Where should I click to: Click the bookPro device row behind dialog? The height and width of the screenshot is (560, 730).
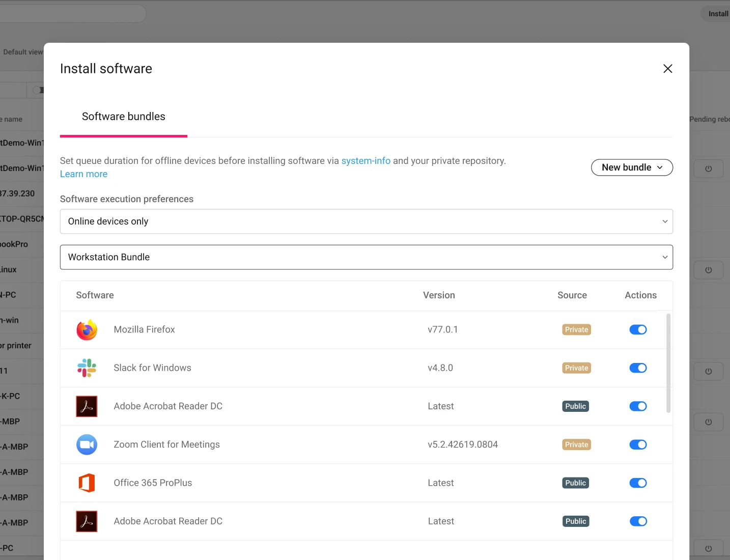tap(22, 244)
